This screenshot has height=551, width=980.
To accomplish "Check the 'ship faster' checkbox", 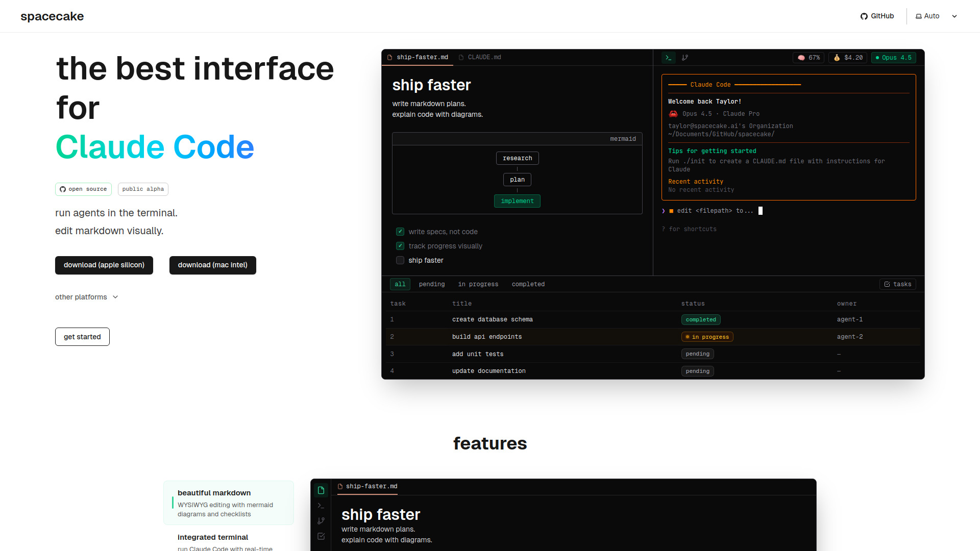I will pos(400,260).
